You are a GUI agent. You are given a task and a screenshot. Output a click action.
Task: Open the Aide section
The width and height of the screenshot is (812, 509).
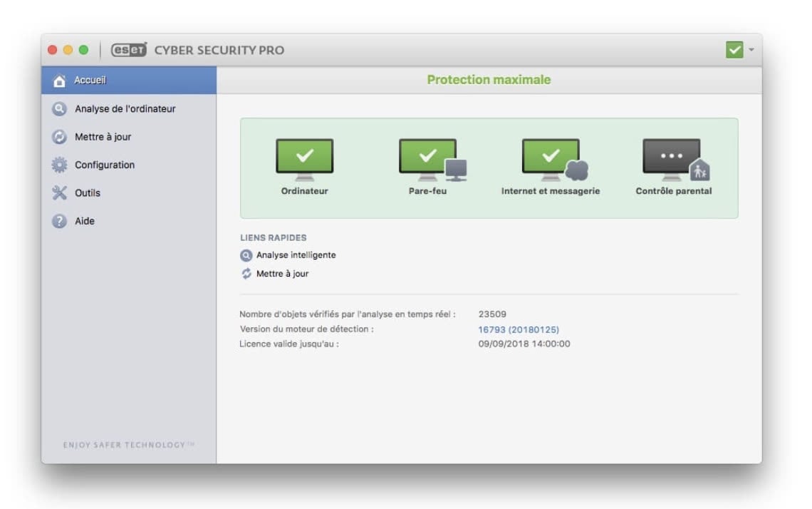click(x=129, y=221)
